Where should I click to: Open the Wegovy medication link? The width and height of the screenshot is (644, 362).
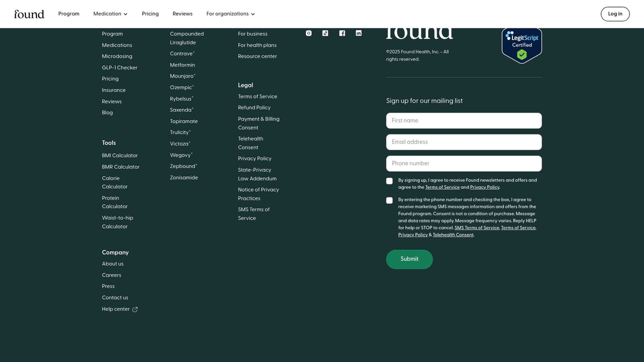[181, 155]
